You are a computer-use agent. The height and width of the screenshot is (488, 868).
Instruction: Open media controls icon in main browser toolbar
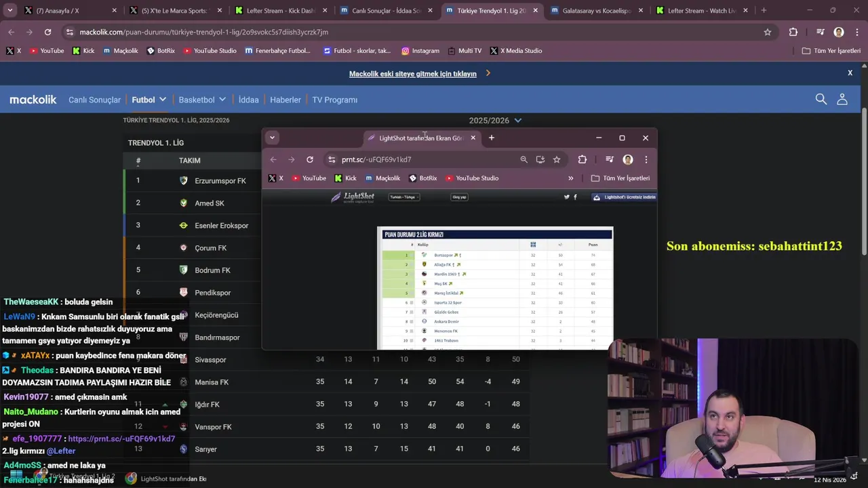820,32
